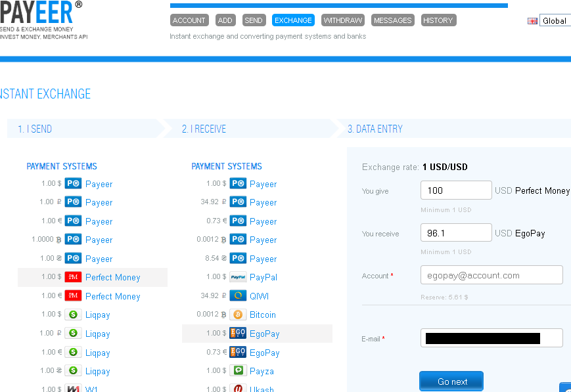
Task: Click the 'Reserve: 5.61 $' text
Action: pyautogui.click(x=444, y=297)
